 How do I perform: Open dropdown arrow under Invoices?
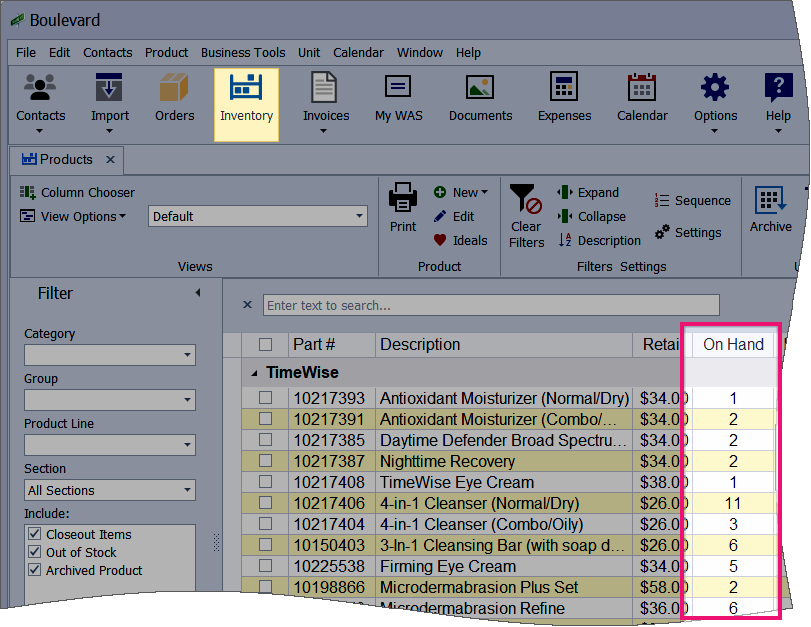[x=323, y=131]
